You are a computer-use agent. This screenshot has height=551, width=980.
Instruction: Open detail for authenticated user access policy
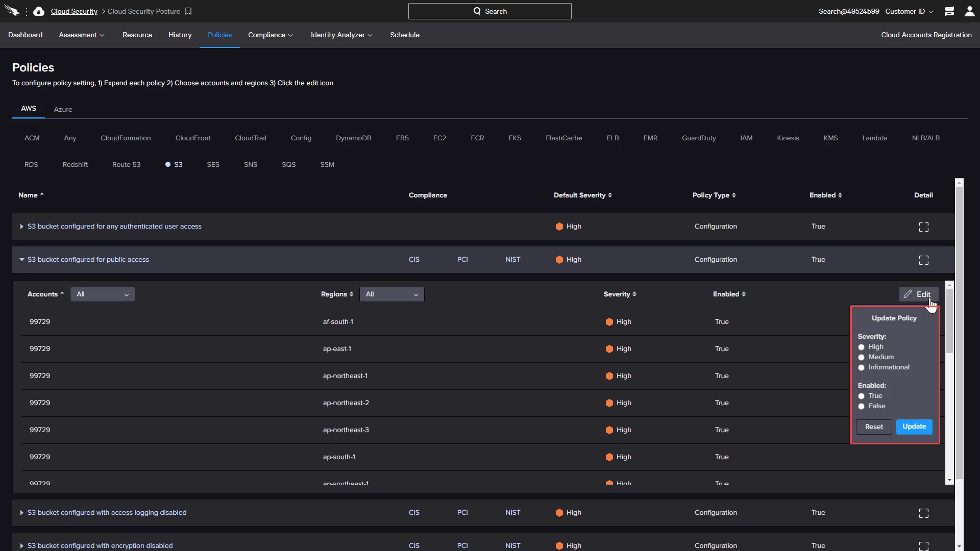coord(923,227)
